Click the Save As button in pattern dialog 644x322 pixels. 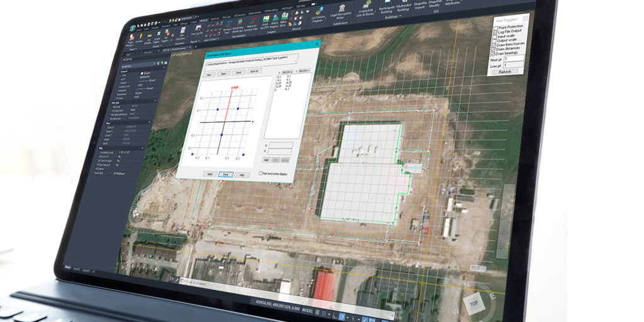click(254, 72)
